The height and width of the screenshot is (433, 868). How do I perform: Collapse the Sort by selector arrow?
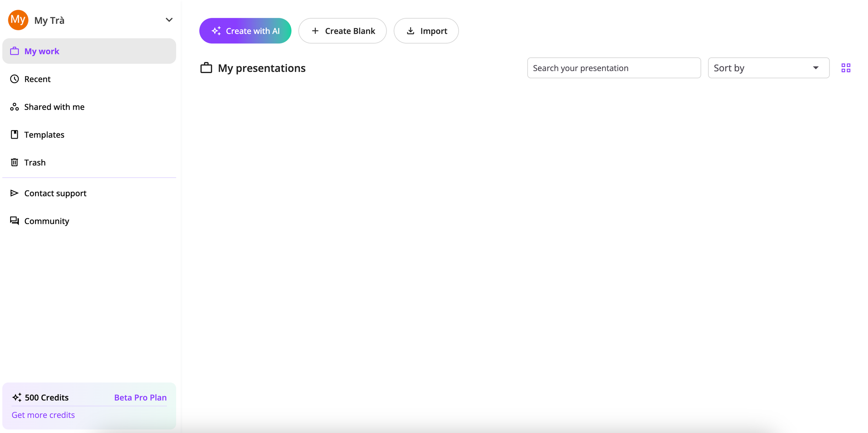[x=816, y=68]
